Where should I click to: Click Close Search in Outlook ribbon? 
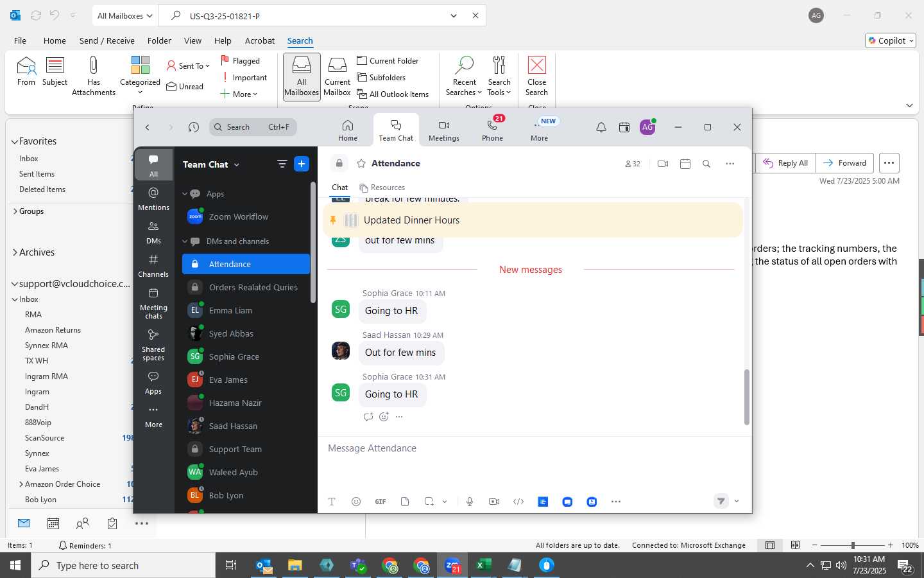[x=537, y=76]
